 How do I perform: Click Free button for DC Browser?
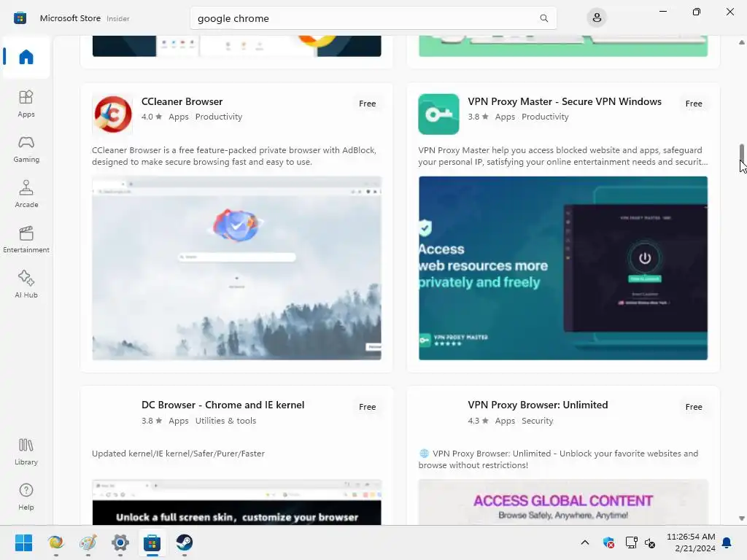tap(368, 407)
